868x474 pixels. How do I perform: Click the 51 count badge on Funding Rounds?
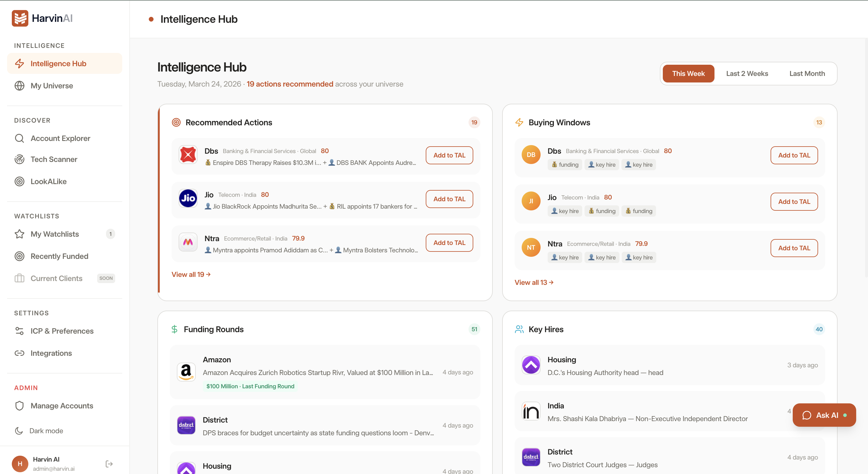pyautogui.click(x=474, y=329)
